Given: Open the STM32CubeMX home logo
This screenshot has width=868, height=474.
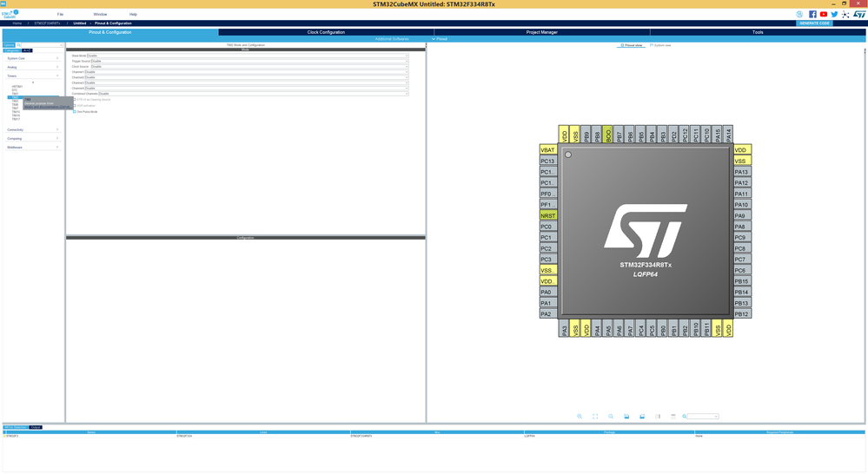Looking at the screenshot, I should pos(10,14).
